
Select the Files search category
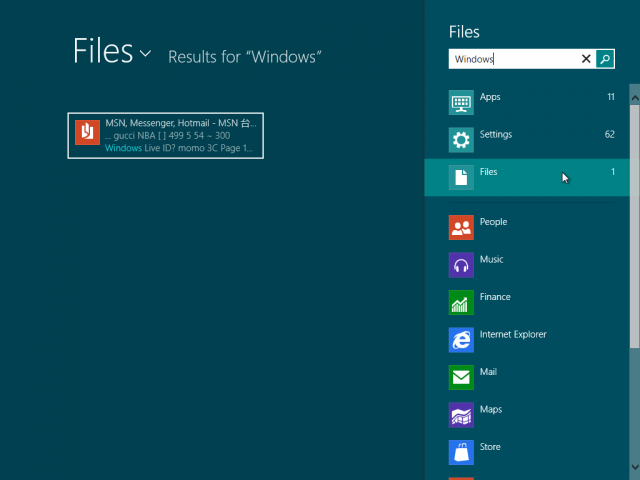click(527, 178)
